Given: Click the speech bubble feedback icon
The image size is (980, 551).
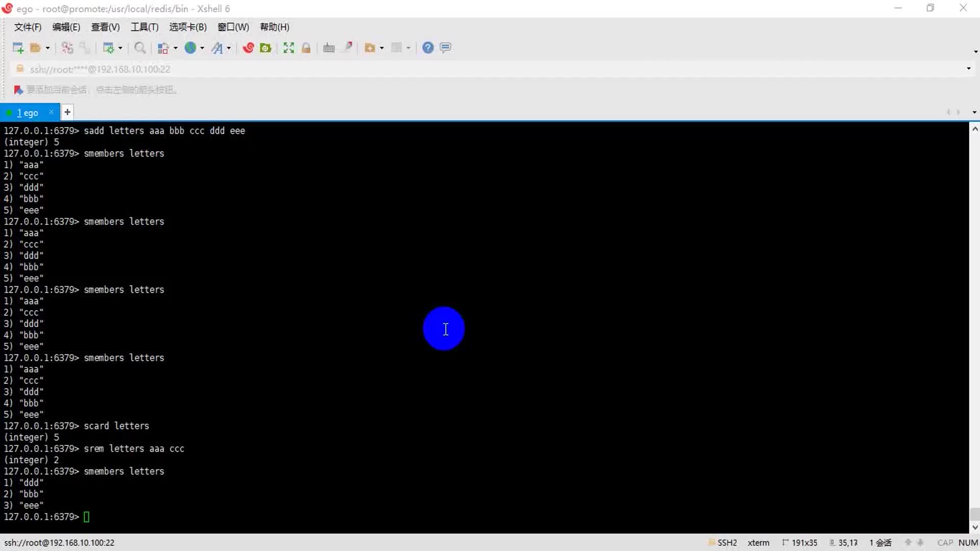Looking at the screenshot, I should click(x=446, y=48).
